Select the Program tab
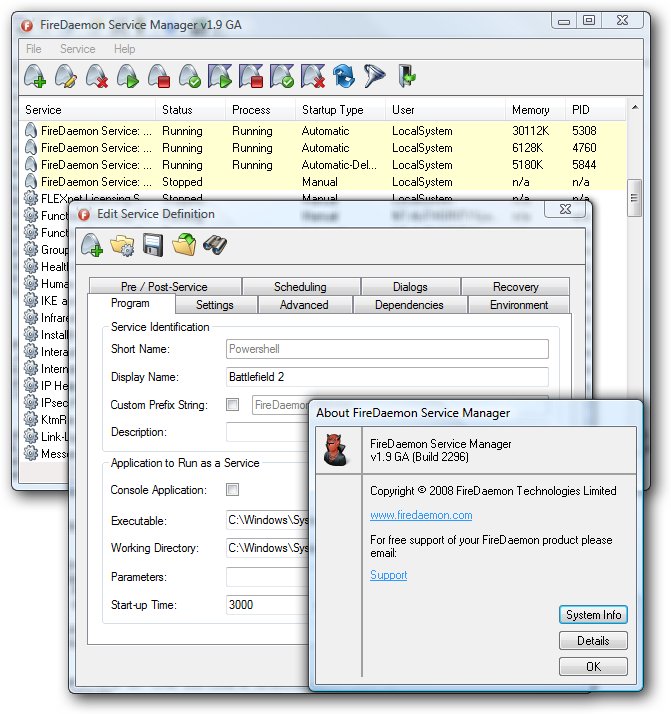The width and height of the screenshot is (671, 714). pyautogui.click(x=130, y=303)
